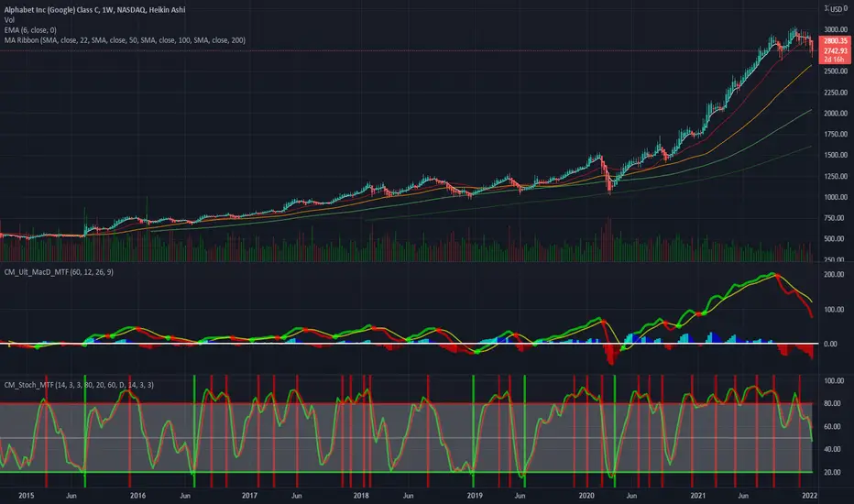The width and height of the screenshot is (854, 504).
Task: Select the Vol indicator legend
Action: [x=9, y=19]
